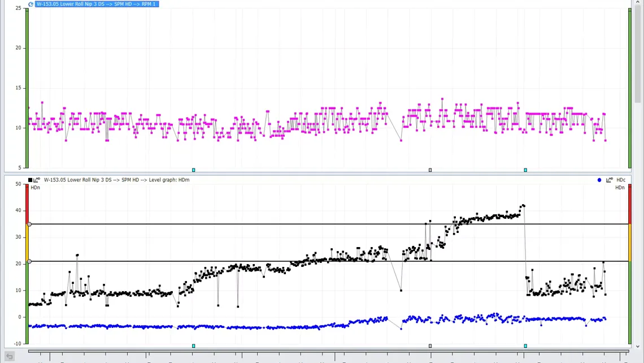This screenshot has height=363, width=644.
Task: Click the undo arrow button at bottom left
Action: pos(10,356)
